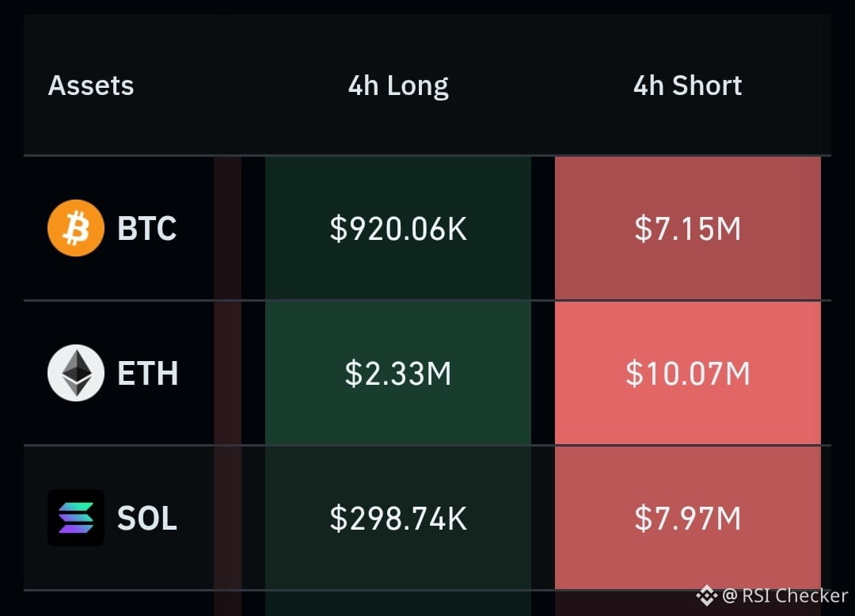
Task: Open SOL long liquidation $298.74K cell
Action: pos(398,518)
